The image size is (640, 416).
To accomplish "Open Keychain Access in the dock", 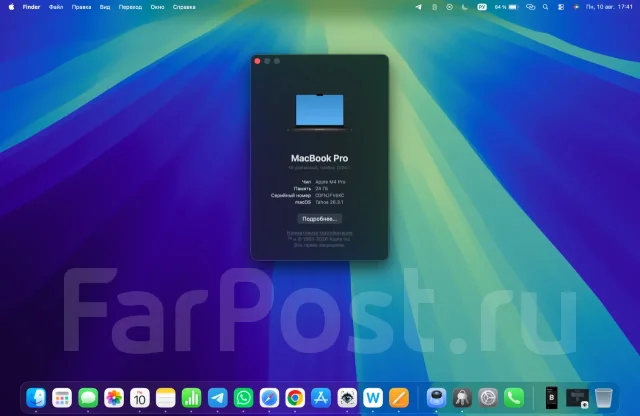I will pos(462,398).
